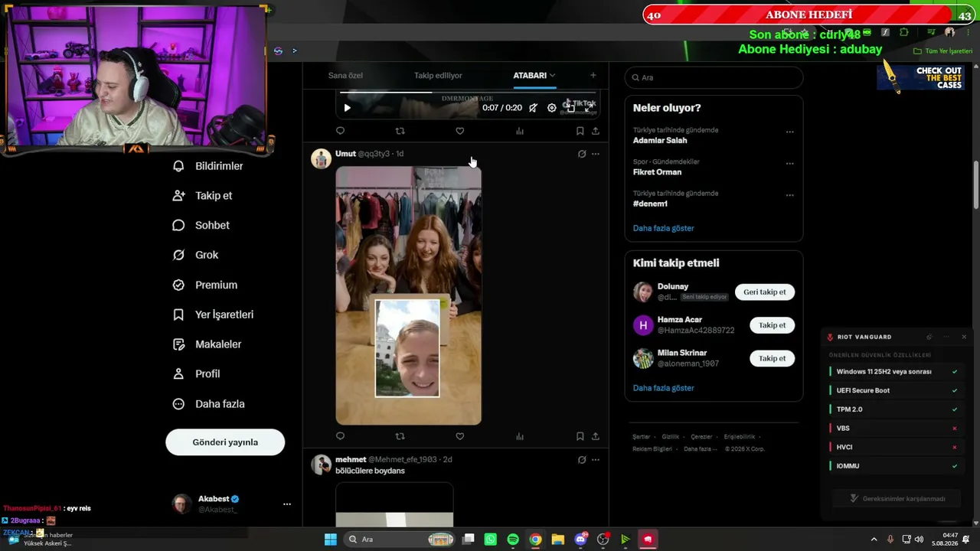
Task: Follow Hamza Acar
Action: point(772,325)
